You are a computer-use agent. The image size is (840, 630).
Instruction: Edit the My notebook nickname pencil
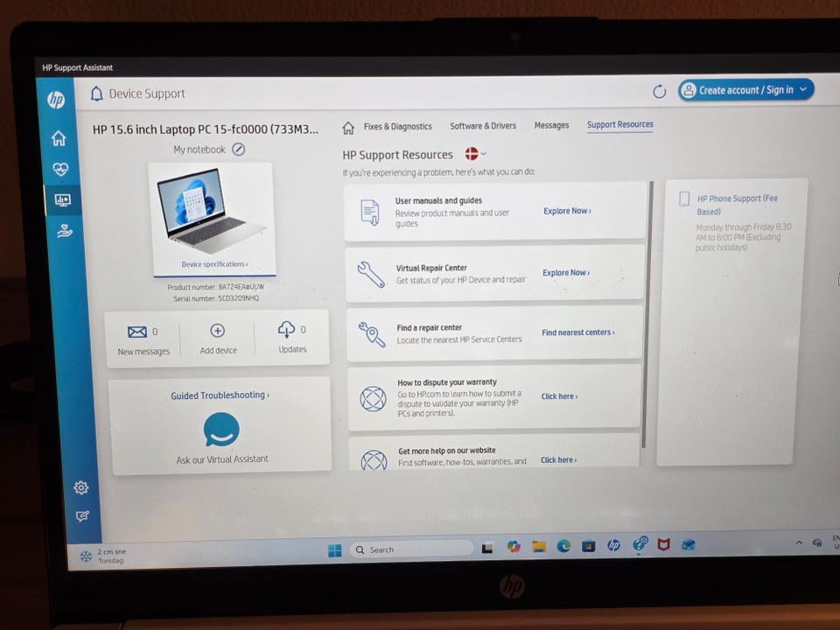(x=238, y=150)
